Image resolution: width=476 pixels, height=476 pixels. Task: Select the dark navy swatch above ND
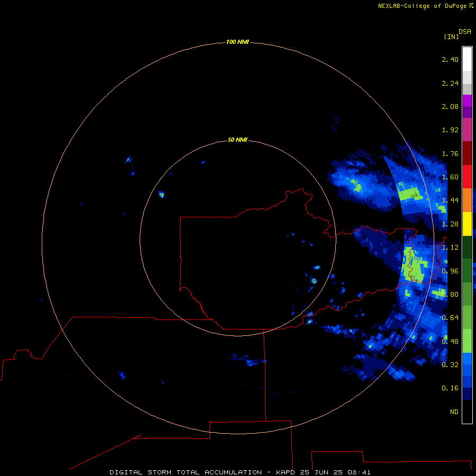point(467,393)
